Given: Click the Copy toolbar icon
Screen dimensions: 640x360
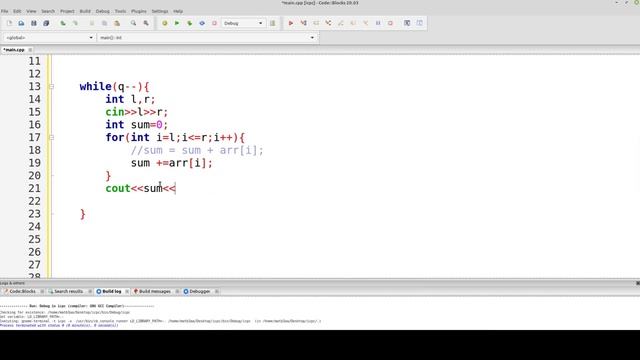Looking at the screenshot, I should (104, 23).
